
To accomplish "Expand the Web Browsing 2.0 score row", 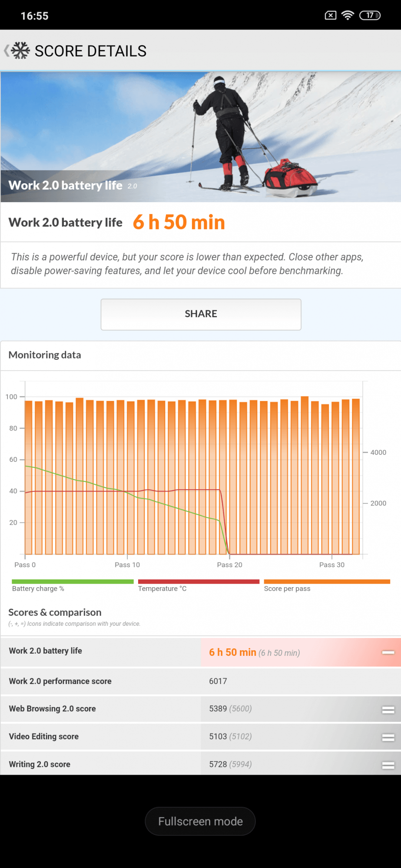I will point(100,709).
